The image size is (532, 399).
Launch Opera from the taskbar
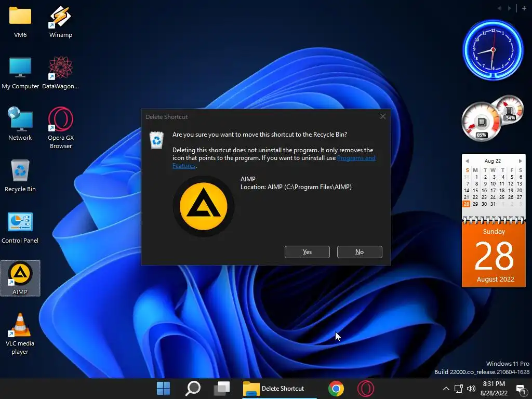pyautogui.click(x=365, y=389)
